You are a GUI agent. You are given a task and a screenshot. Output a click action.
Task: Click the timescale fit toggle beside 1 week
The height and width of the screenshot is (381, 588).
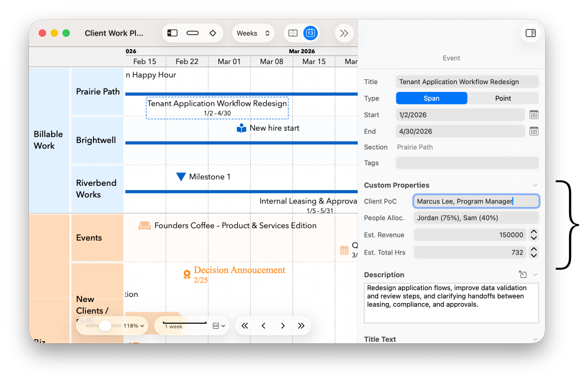click(216, 325)
